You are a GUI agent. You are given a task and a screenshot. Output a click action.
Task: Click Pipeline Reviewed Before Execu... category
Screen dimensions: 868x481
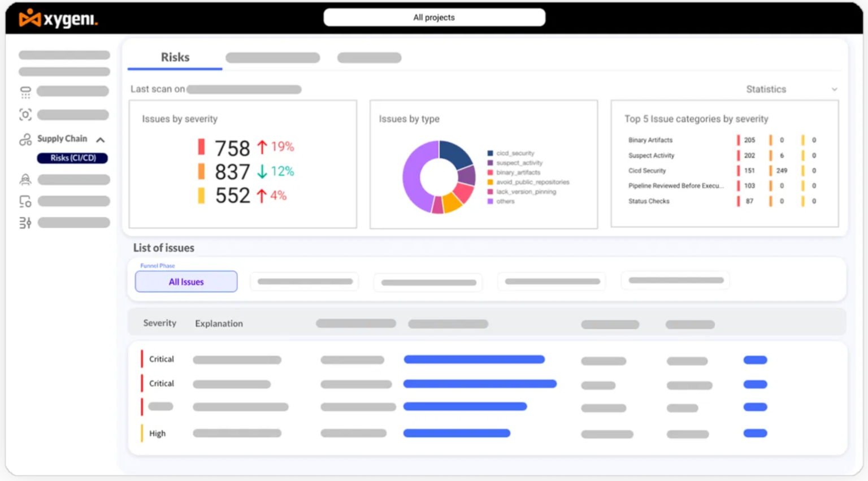676,186
